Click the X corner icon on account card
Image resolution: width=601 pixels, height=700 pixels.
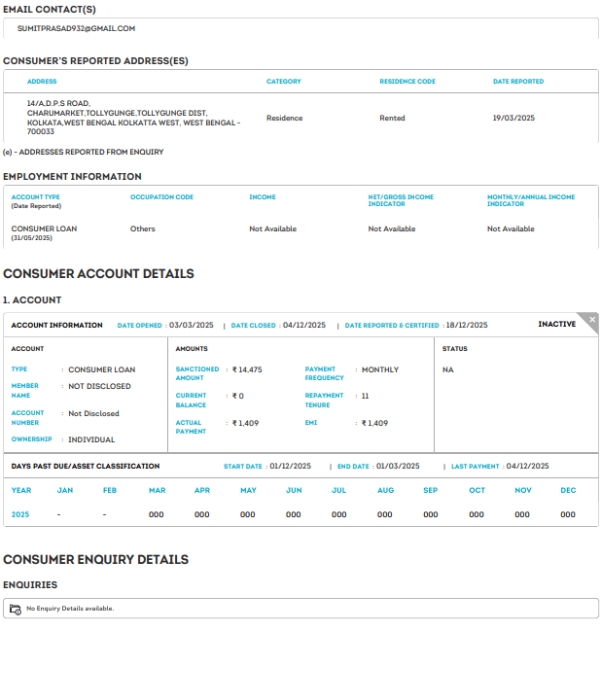592,320
